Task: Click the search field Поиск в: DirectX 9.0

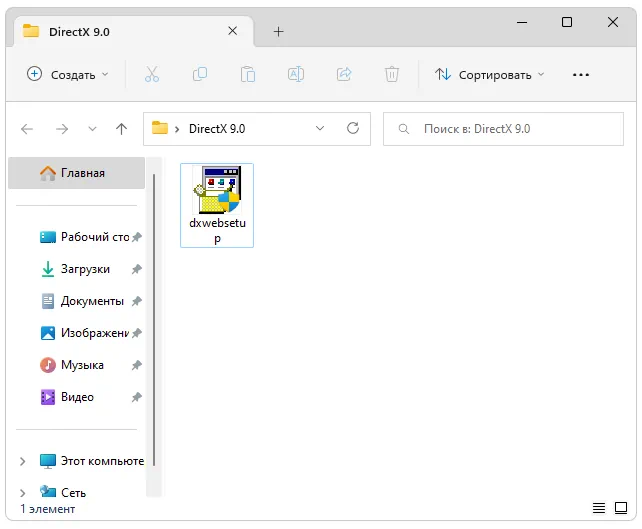Action: pos(503,129)
